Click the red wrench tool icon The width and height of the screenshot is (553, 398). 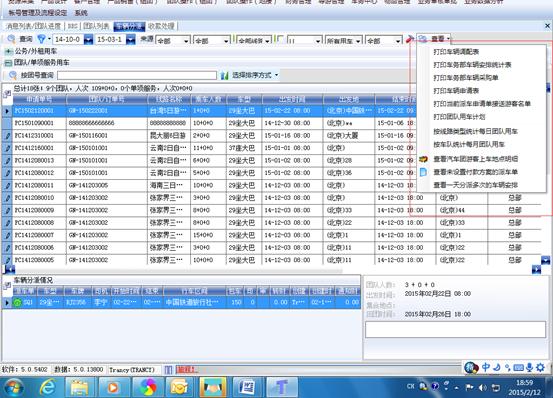point(409,39)
